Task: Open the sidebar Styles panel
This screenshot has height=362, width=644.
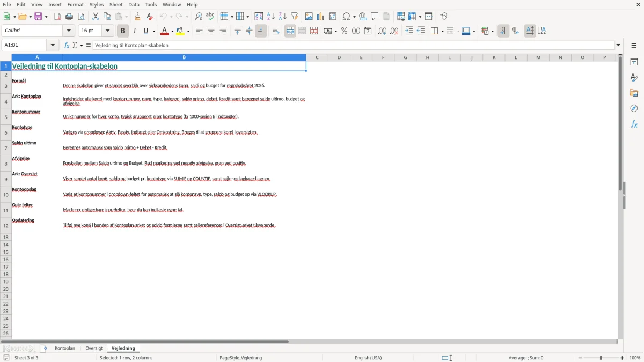Action: [x=634, y=77]
